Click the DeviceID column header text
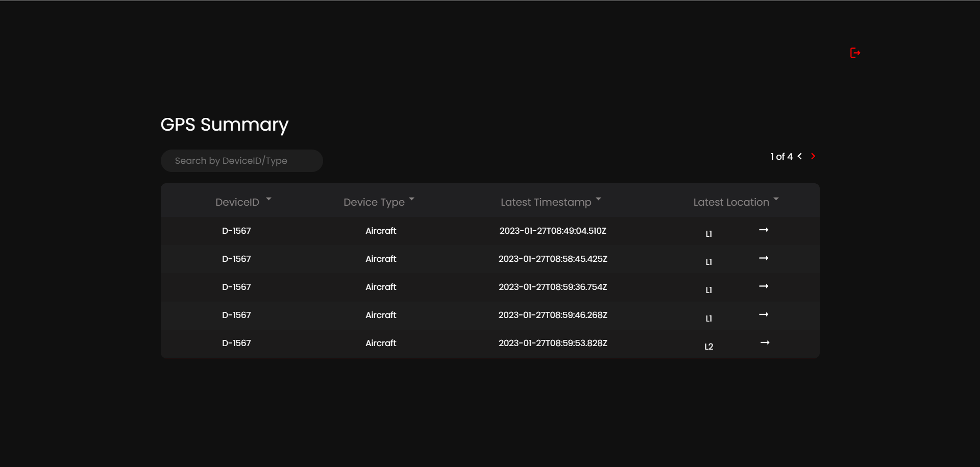Image resolution: width=980 pixels, height=467 pixels. 237,202
